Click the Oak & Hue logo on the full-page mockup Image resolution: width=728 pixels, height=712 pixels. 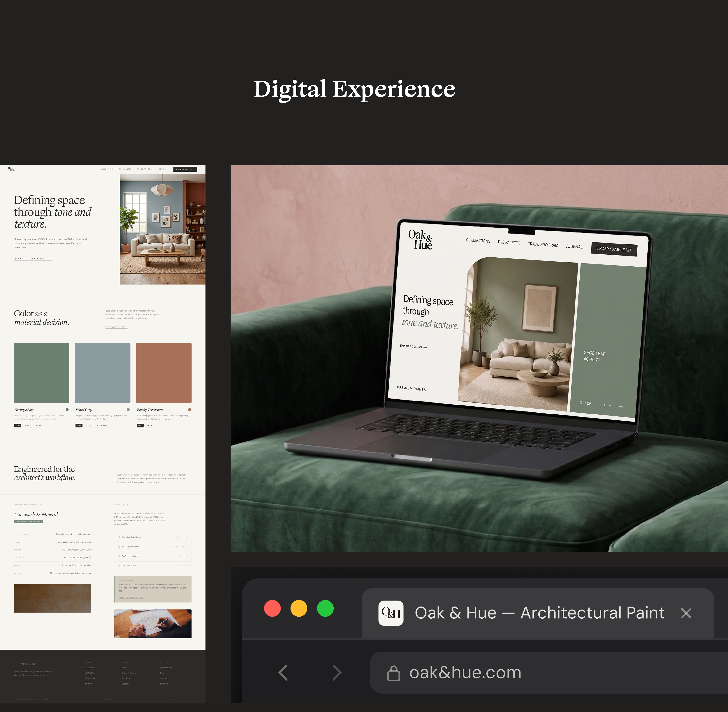[x=11, y=169]
